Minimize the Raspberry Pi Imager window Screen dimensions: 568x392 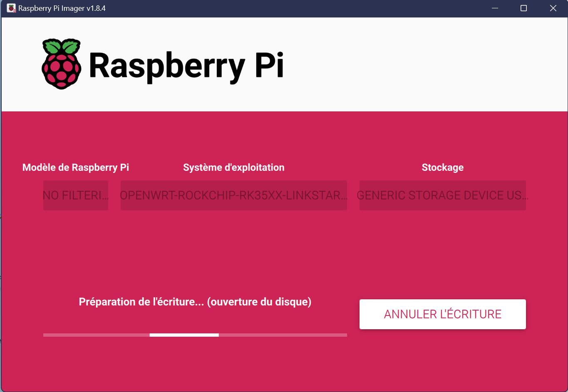tap(495, 8)
